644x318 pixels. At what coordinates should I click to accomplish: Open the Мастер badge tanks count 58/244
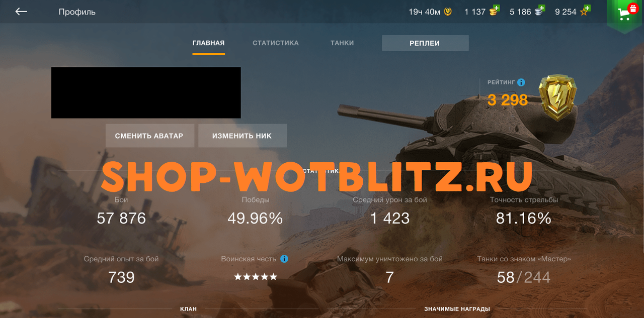pyautogui.click(x=524, y=277)
